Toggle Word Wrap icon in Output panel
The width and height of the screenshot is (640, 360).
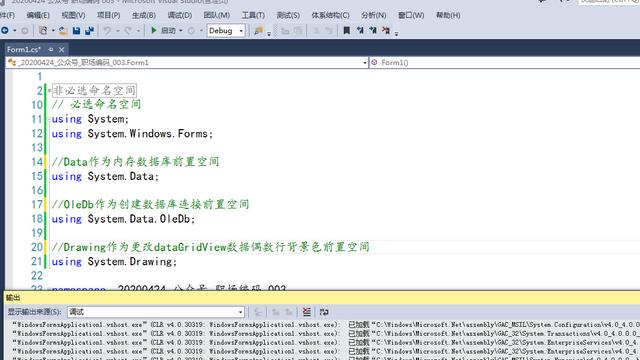pyautogui.click(x=324, y=312)
